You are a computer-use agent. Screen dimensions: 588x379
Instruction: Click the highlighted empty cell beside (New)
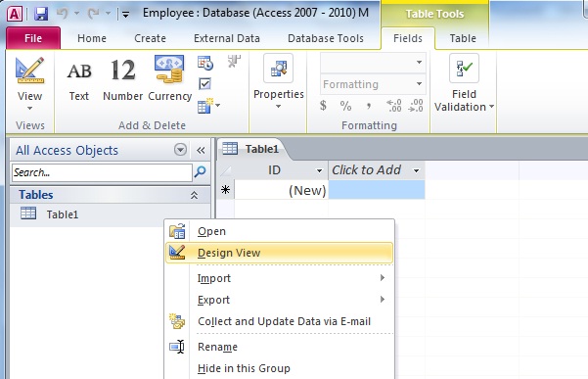377,190
